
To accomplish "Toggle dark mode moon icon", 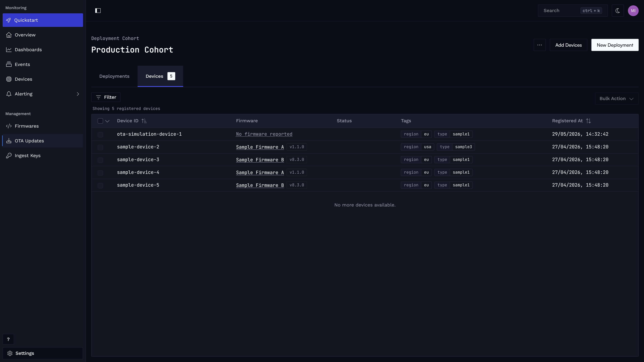I will click(618, 11).
